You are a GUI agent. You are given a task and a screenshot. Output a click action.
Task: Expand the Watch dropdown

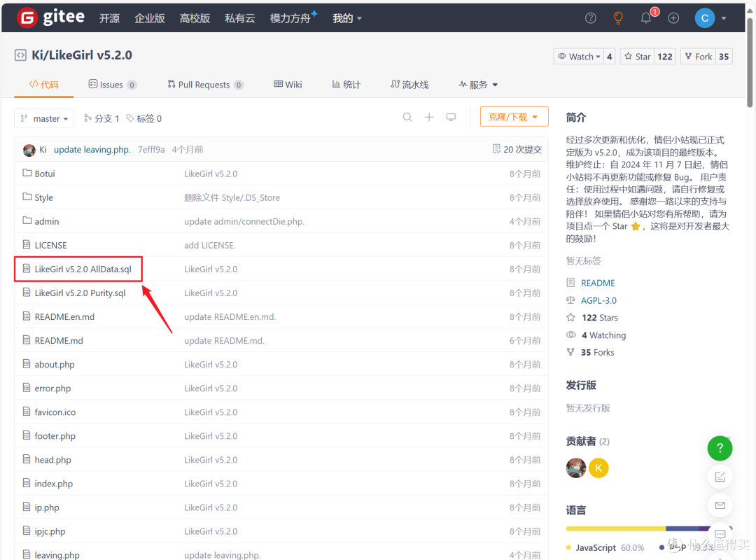579,57
